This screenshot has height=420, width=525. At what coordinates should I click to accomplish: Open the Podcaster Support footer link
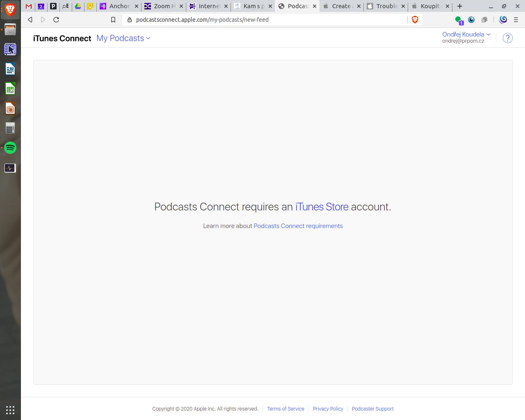point(372,409)
